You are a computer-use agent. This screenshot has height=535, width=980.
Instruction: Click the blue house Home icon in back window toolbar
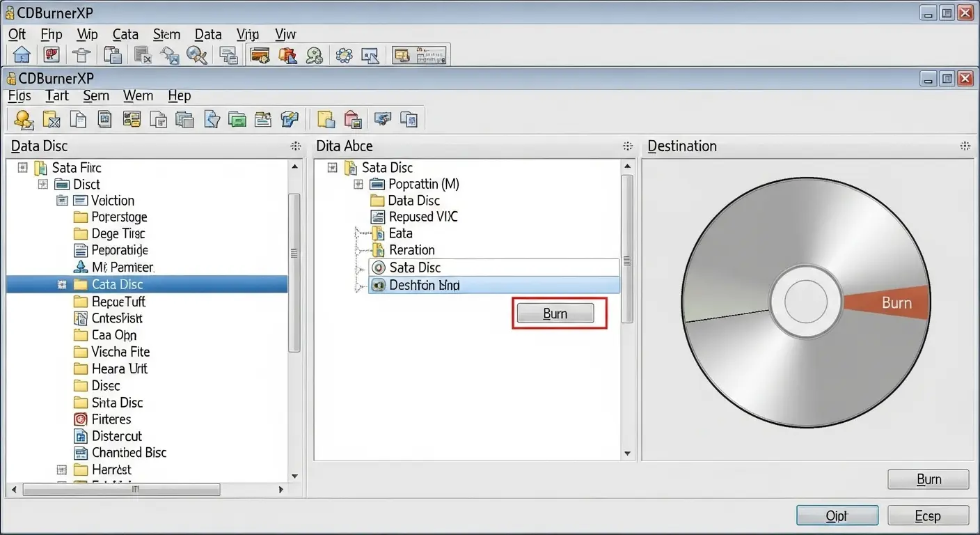coord(22,55)
